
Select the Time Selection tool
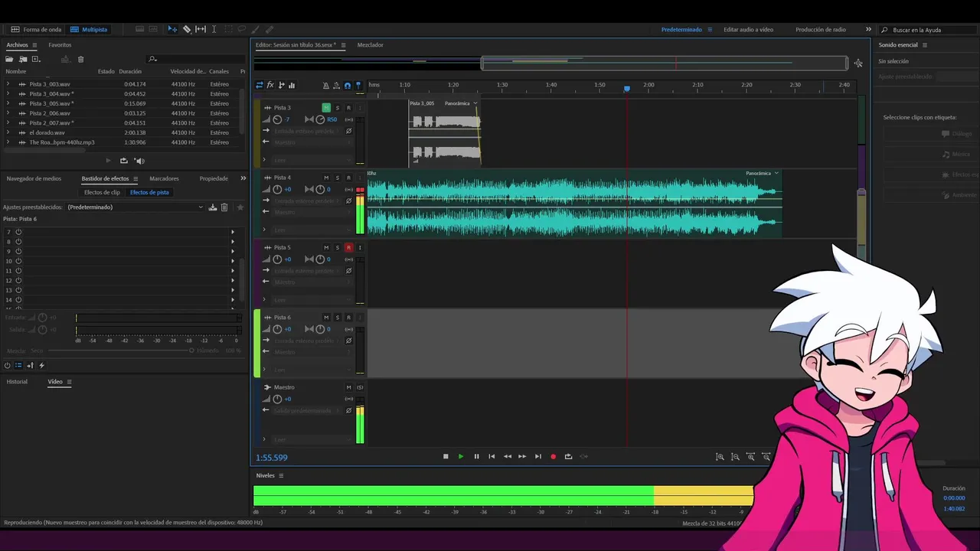click(x=214, y=29)
